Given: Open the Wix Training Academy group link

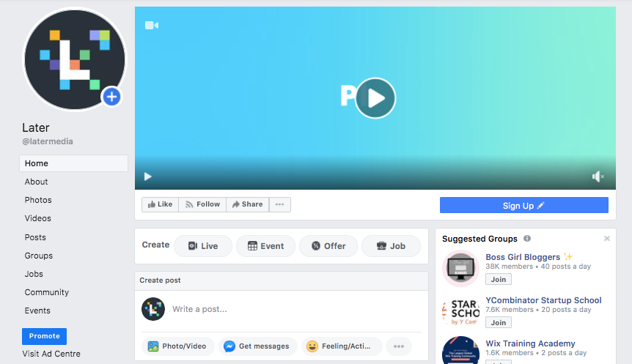Looking at the screenshot, I should [530, 343].
